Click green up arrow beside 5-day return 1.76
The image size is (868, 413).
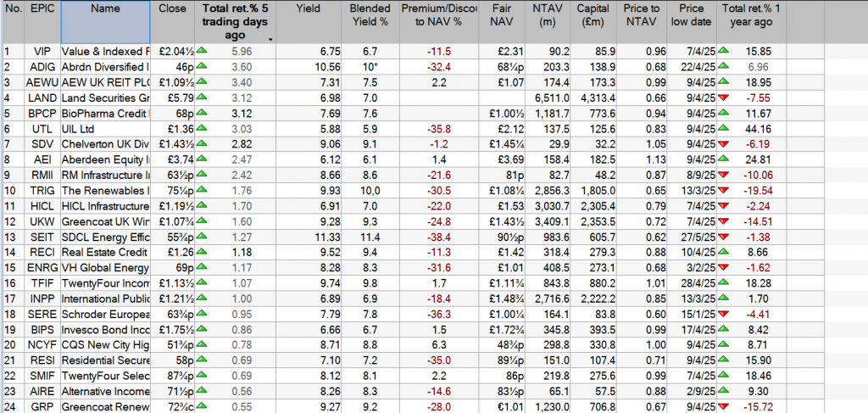pos(203,191)
